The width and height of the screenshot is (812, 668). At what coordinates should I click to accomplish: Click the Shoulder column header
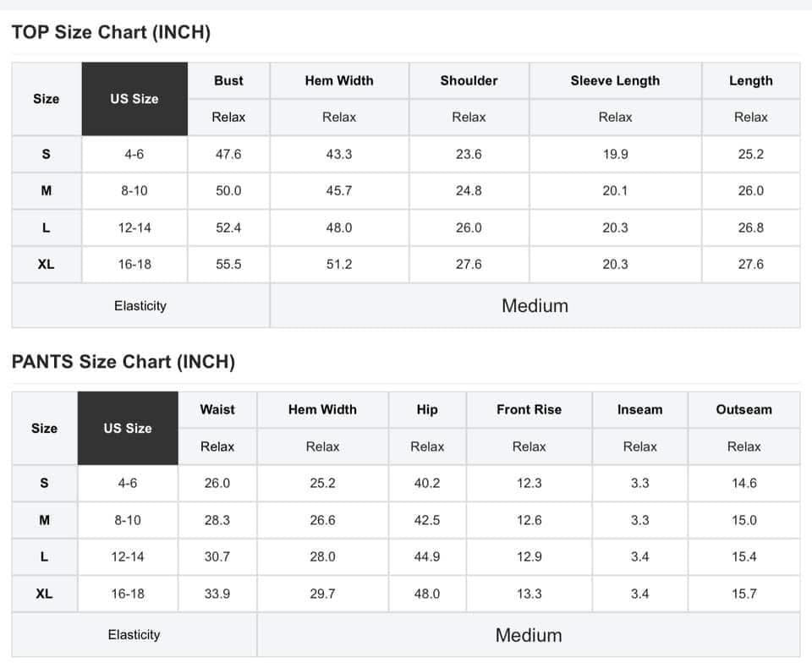click(469, 81)
